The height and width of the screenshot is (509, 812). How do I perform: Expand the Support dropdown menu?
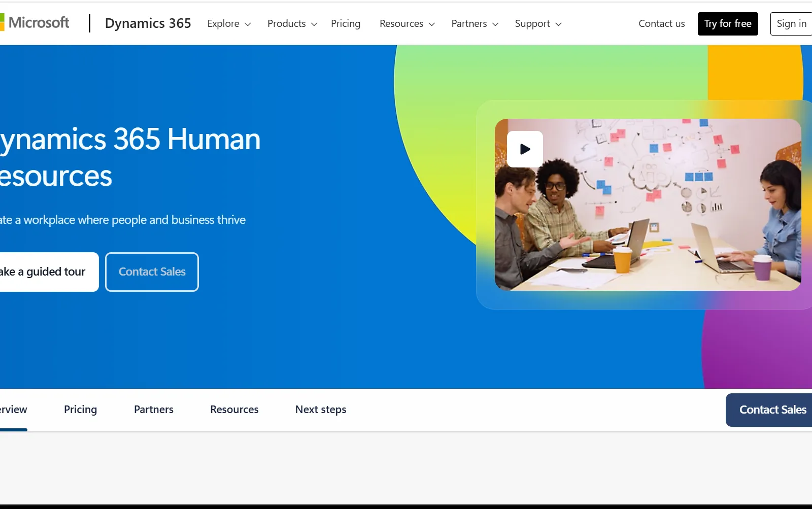[538, 24]
